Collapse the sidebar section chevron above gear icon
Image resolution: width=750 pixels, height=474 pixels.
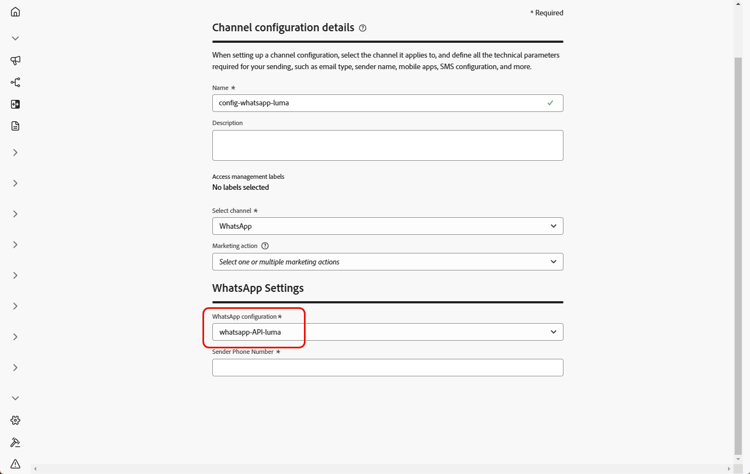(x=15, y=398)
